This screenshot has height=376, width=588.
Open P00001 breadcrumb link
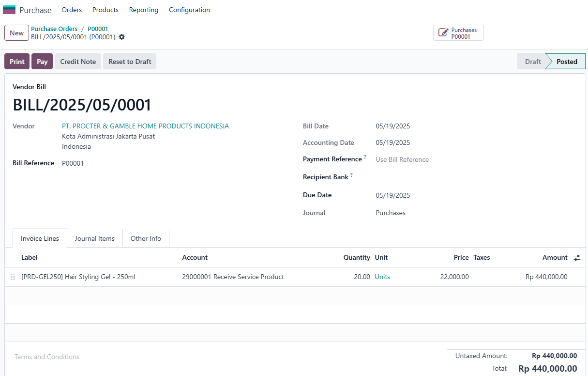click(98, 29)
